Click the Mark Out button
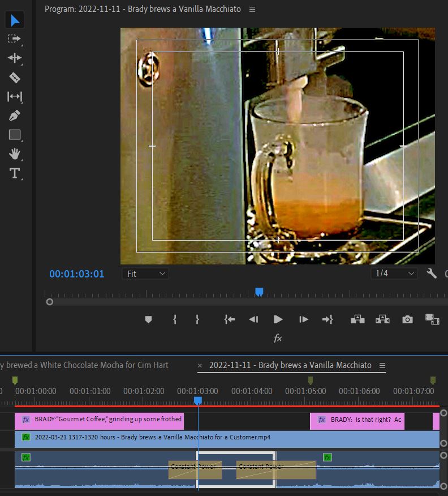 [x=197, y=319]
